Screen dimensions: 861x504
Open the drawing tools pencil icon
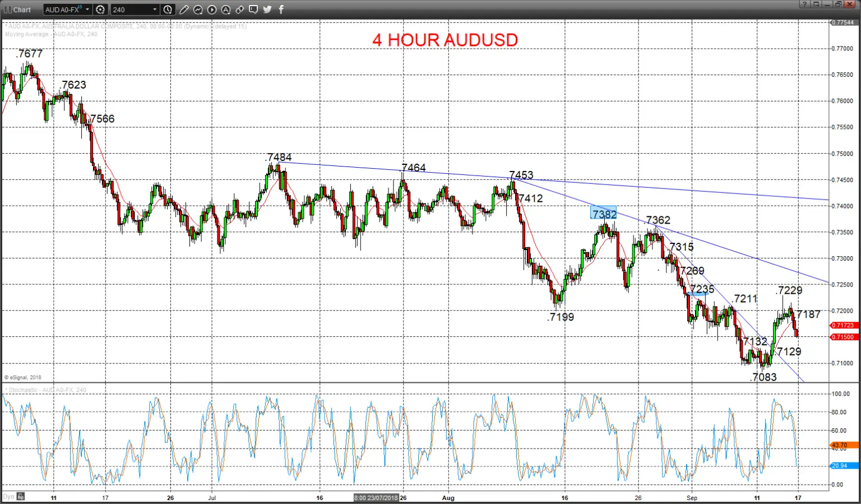click(184, 10)
